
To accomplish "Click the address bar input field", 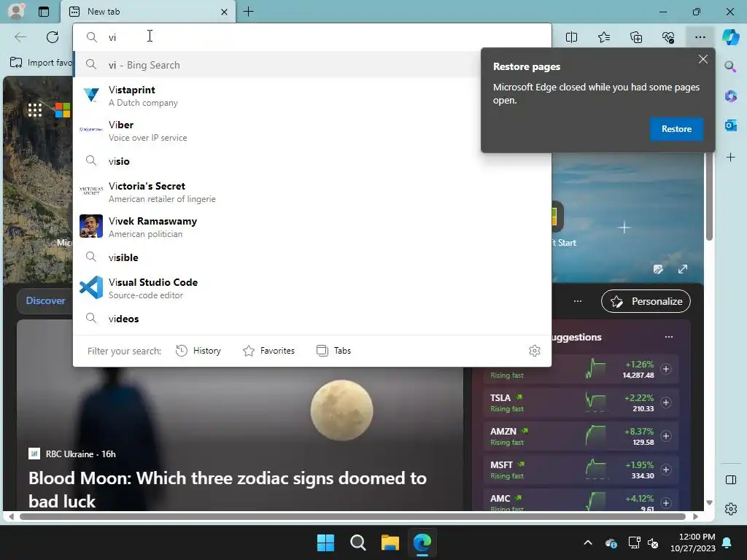I will pos(312,37).
